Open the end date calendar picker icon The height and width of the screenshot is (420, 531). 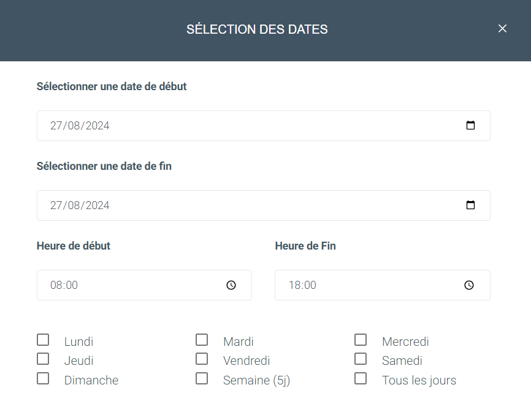pos(470,205)
